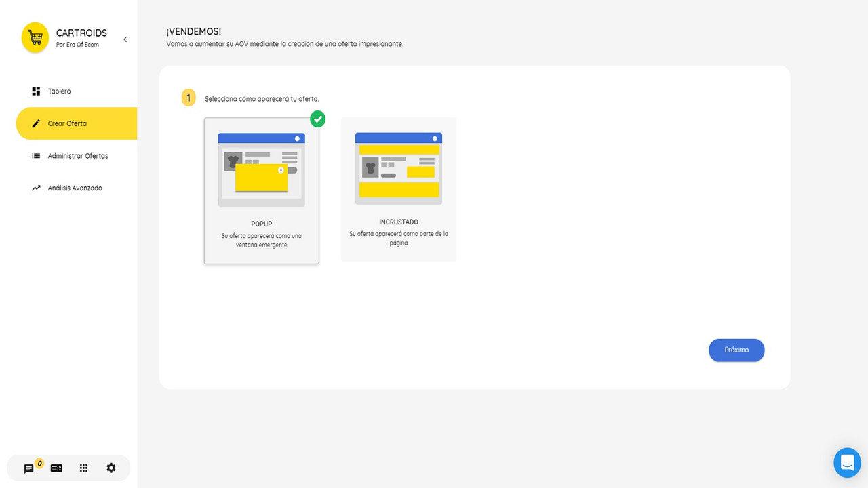Open the chat support widget
Screen dimensions: 868x488
847,463
